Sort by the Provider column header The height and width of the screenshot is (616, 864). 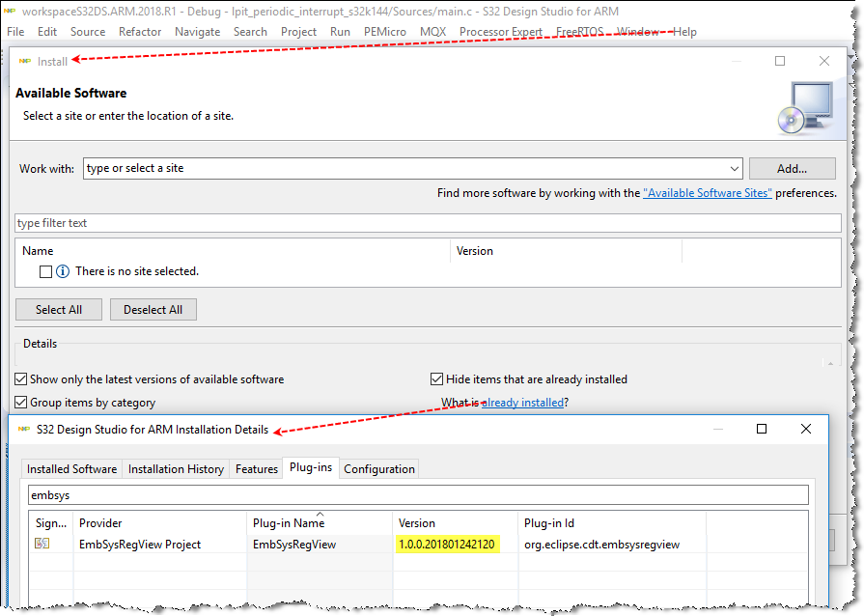[x=160, y=523]
